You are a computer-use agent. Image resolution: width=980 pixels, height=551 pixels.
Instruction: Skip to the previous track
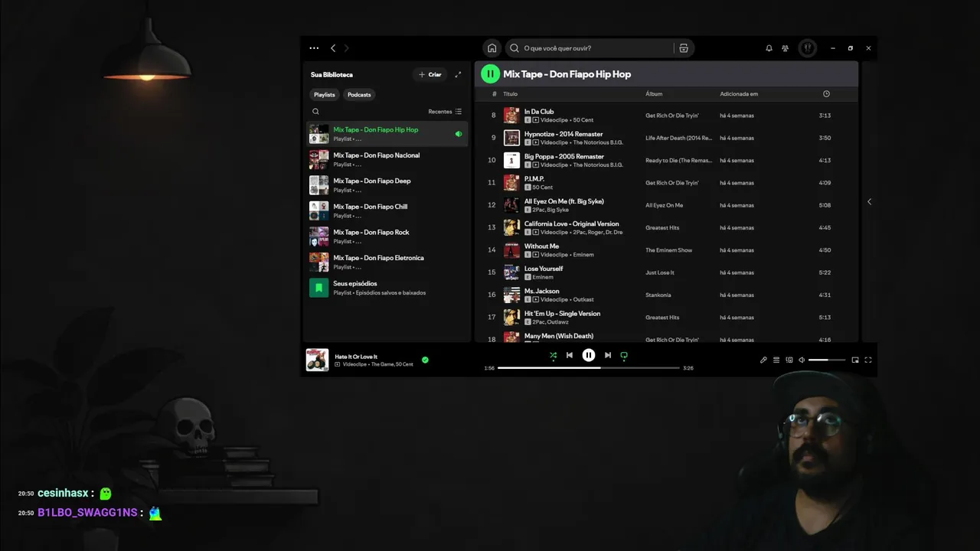pyautogui.click(x=569, y=355)
